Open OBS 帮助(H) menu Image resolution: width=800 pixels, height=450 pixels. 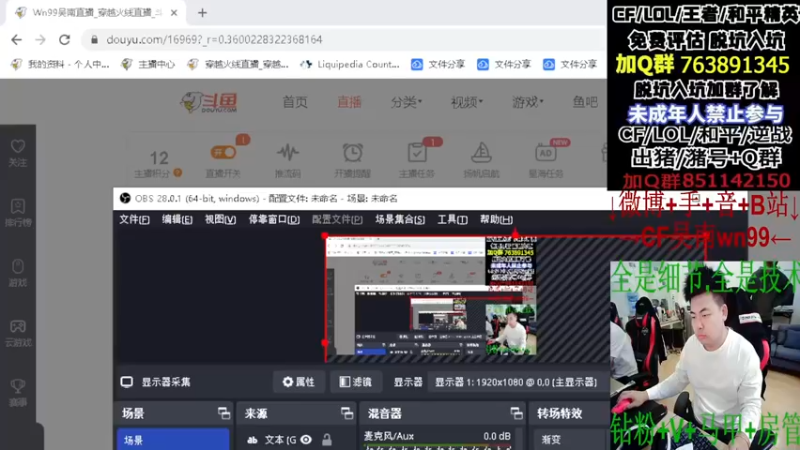pyautogui.click(x=496, y=219)
